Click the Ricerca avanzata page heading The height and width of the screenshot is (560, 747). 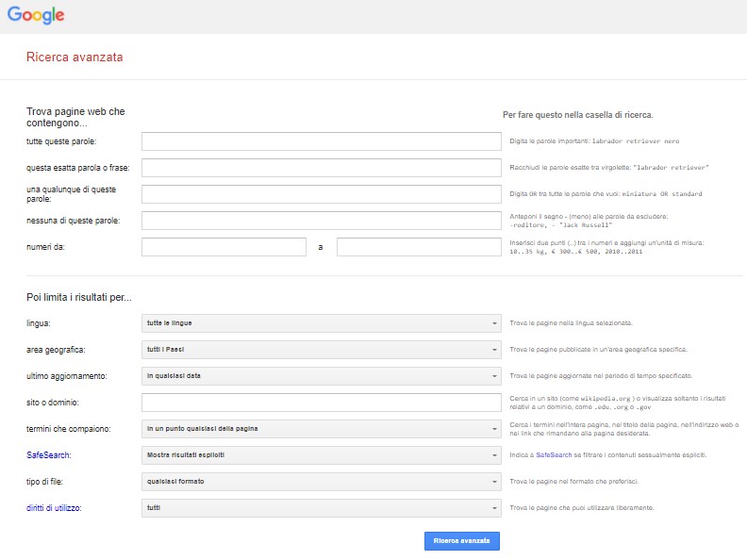pos(75,57)
